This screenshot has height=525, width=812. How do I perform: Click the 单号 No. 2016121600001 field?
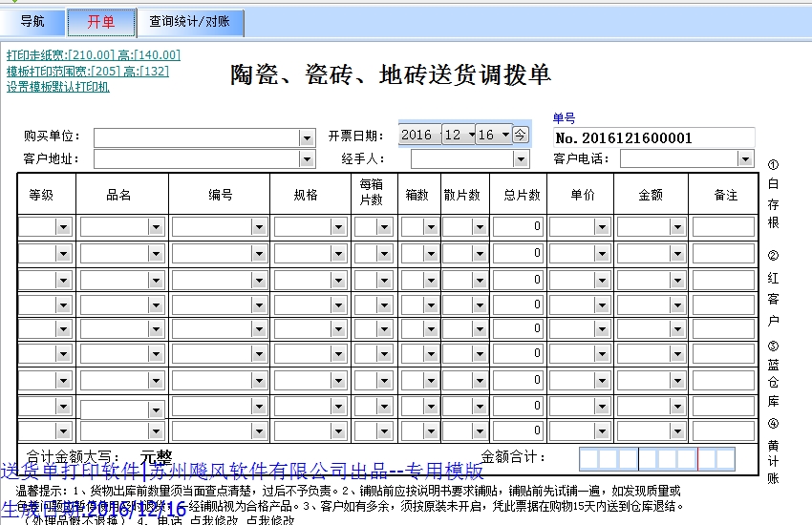click(x=653, y=137)
